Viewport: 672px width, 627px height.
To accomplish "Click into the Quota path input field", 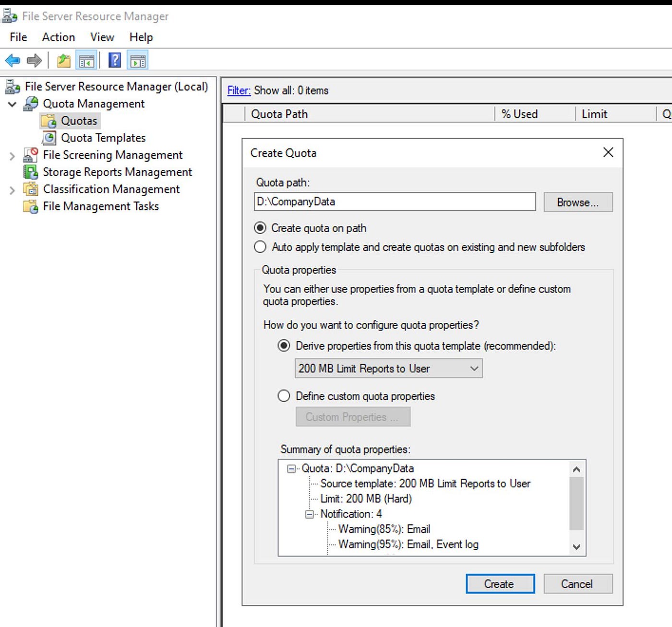I will click(x=395, y=202).
